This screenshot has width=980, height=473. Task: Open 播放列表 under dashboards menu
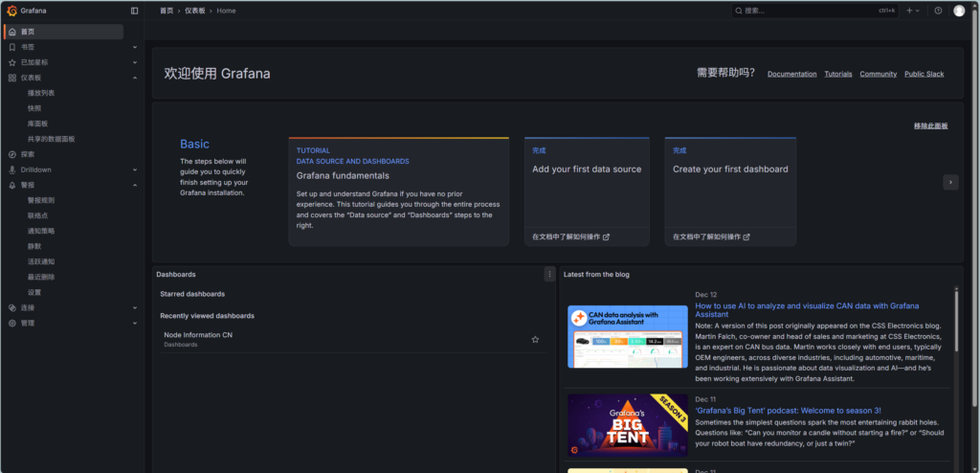(x=41, y=93)
